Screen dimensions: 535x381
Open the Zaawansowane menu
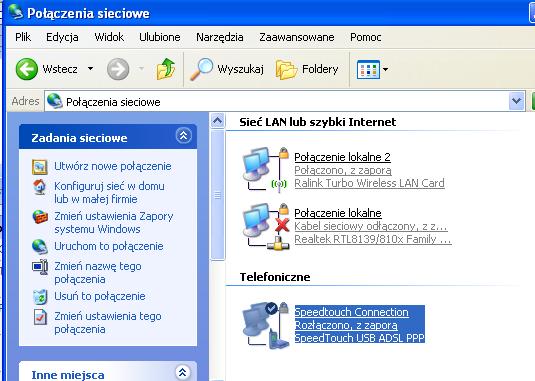[x=297, y=37]
